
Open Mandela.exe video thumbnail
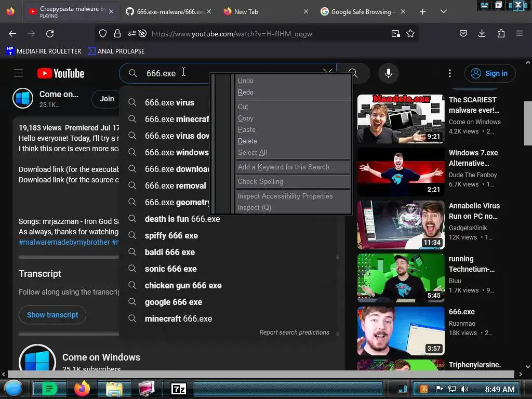(401, 119)
